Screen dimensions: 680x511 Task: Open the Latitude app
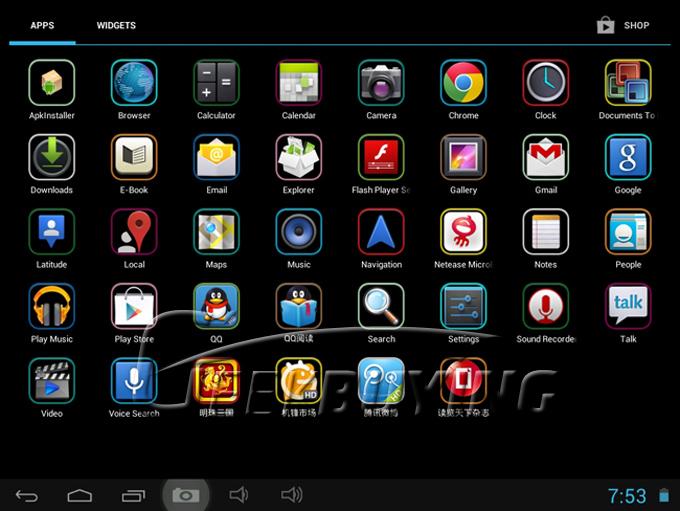52,232
